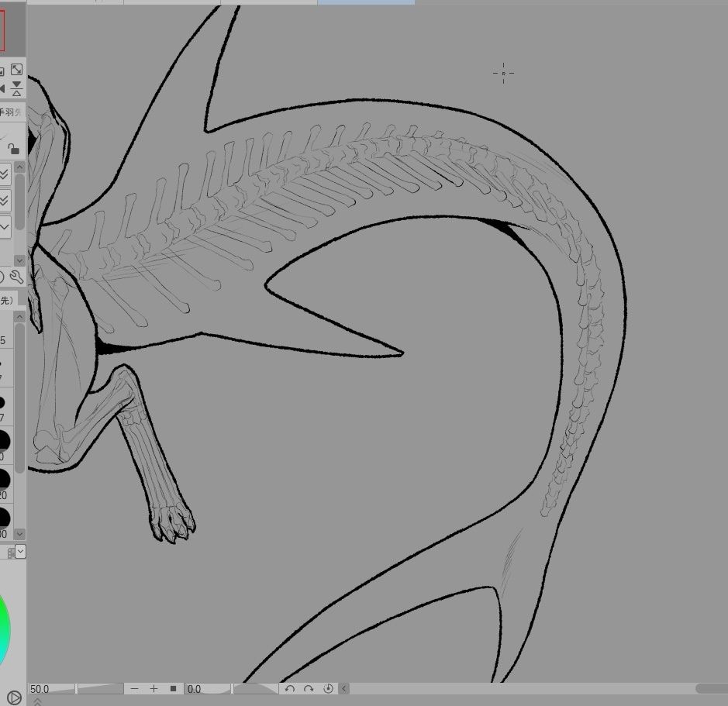Viewport: 728px width, 706px height.
Task: Click the zoom in plus button
Action: (154, 689)
